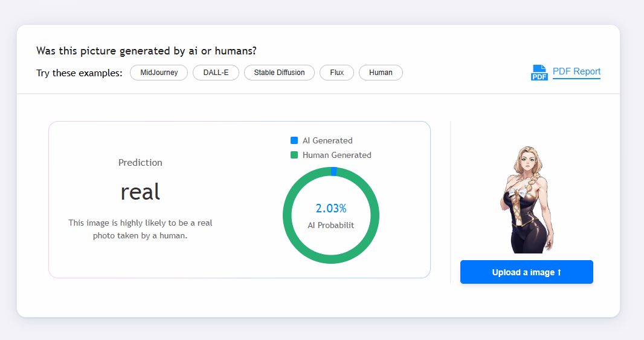Click the Upload a image button
The width and height of the screenshot is (644, 340).
click(x=526, y=272)
